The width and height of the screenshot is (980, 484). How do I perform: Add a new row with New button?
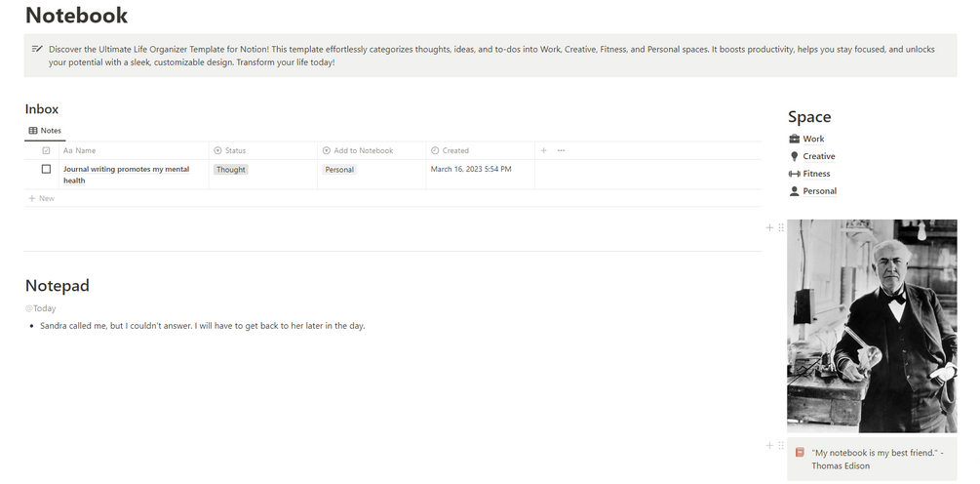click(42, 198)
